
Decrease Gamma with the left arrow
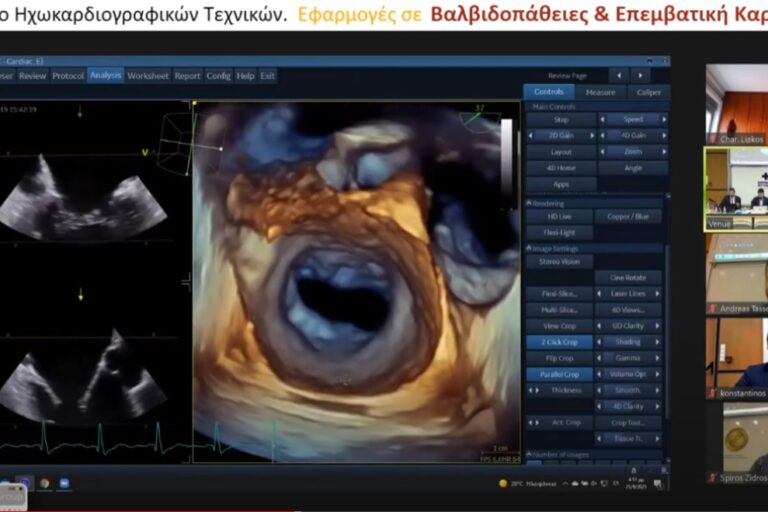point(600,358)
